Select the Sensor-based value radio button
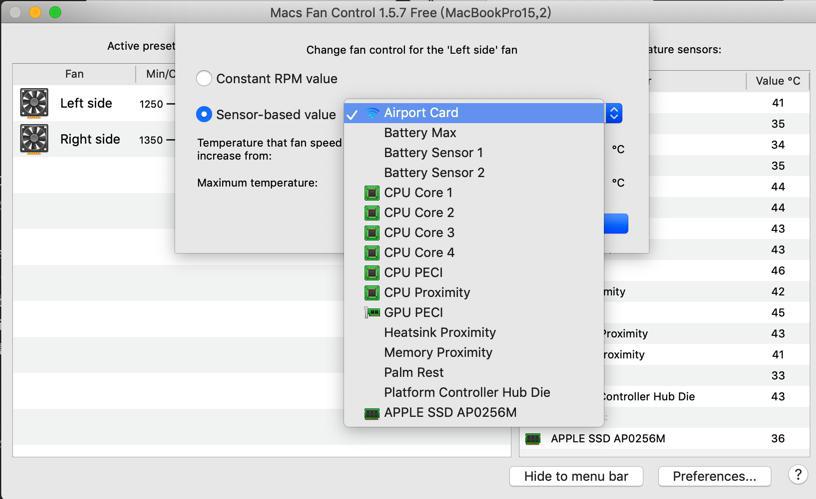816x499 pixels. coord(204,115)
